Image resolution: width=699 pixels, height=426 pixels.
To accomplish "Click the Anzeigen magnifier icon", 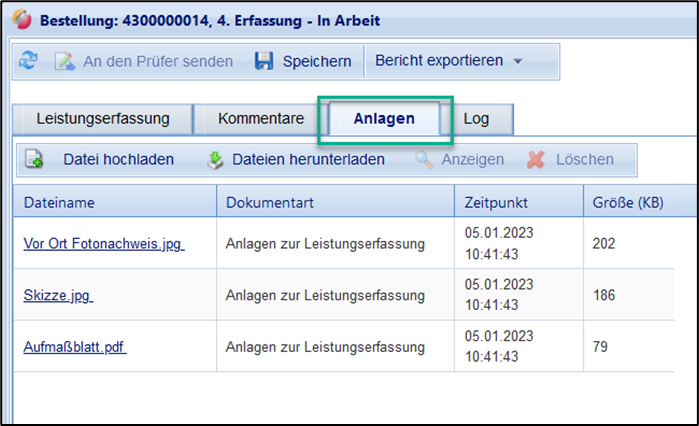I will (x=424, y=159).
